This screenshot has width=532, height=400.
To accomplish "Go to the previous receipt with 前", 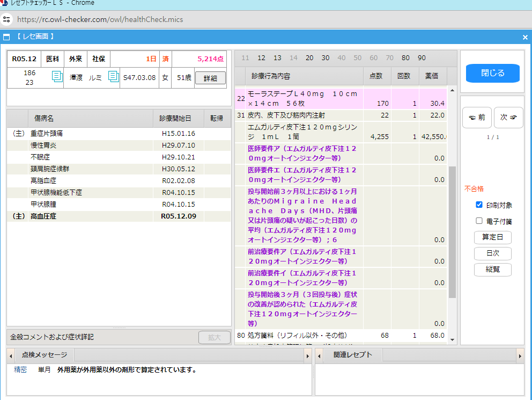I will (477, 118).
